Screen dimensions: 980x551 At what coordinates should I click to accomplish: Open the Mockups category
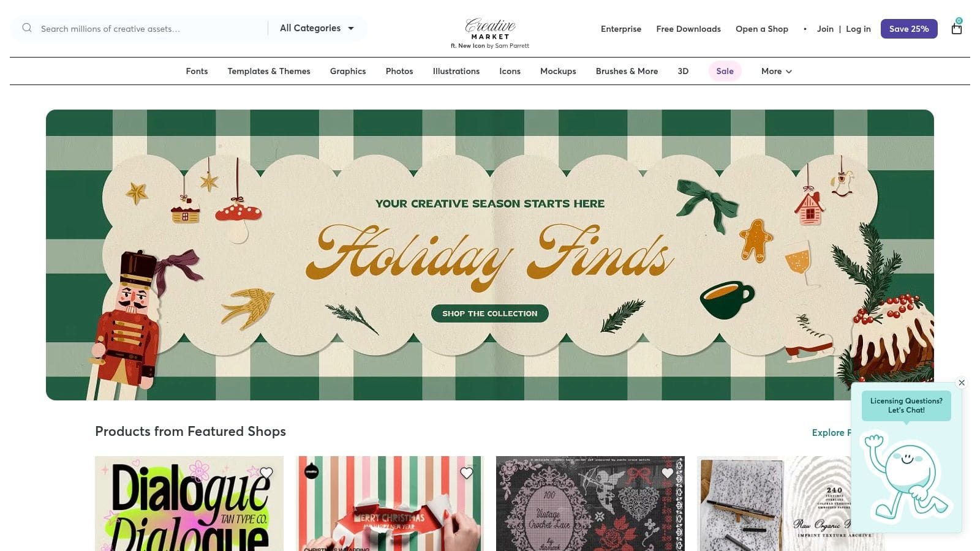click(558, 71)
